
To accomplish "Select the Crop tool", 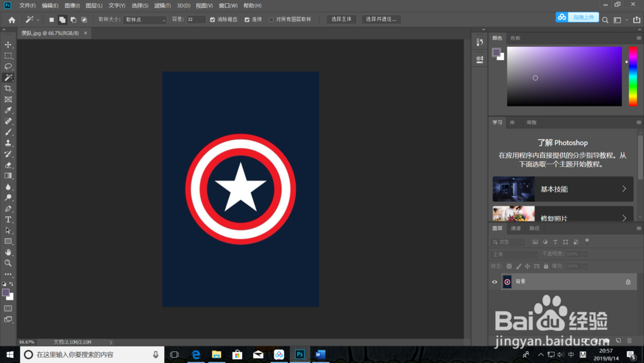I will pos(8,88).
